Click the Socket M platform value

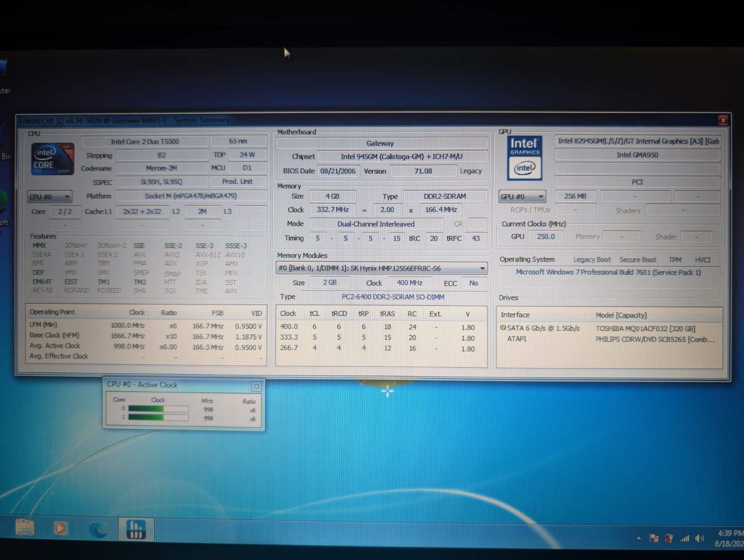click(191, 196)
